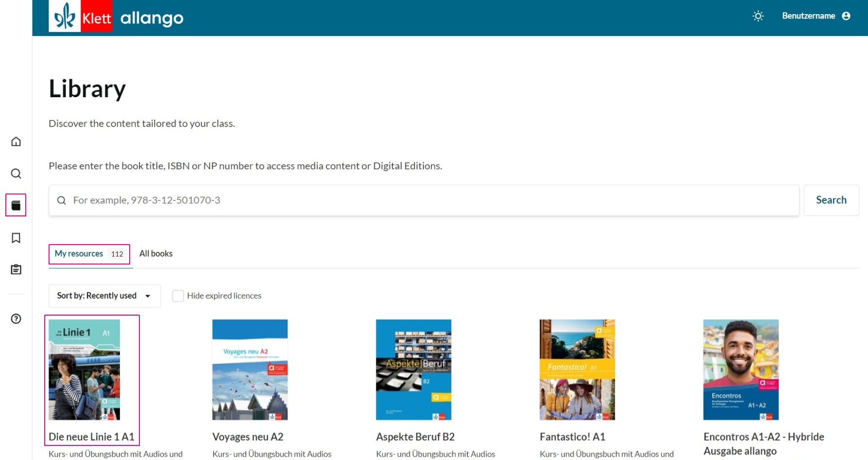Select the Library book icon in sidebar
Image resolution: width=868 pixels, height=460 pixels.
16,205
